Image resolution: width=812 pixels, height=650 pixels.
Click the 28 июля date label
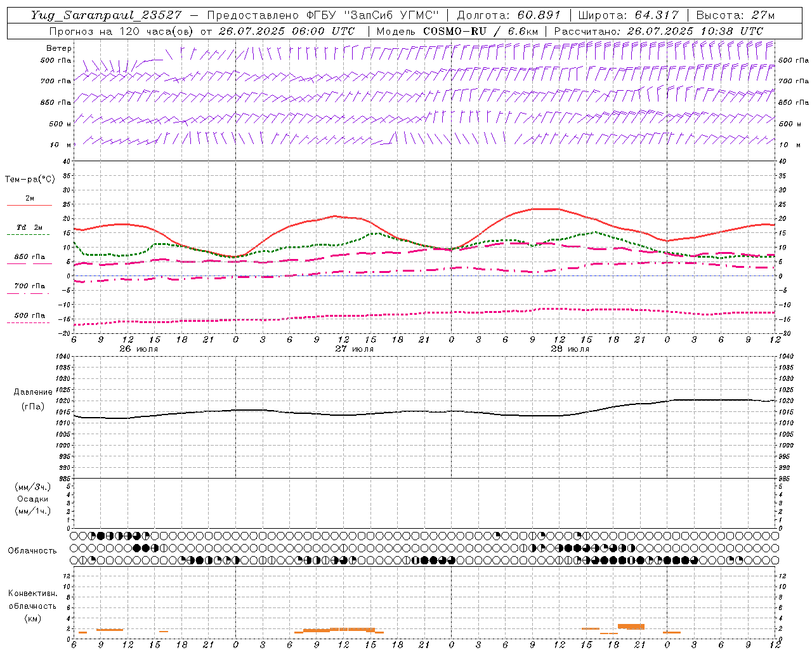coord(570,349)
